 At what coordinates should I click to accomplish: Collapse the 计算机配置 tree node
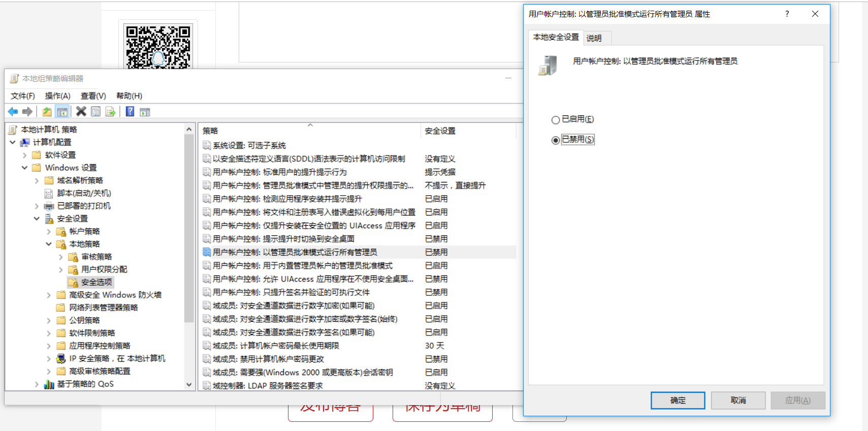(x=13, y=142)
